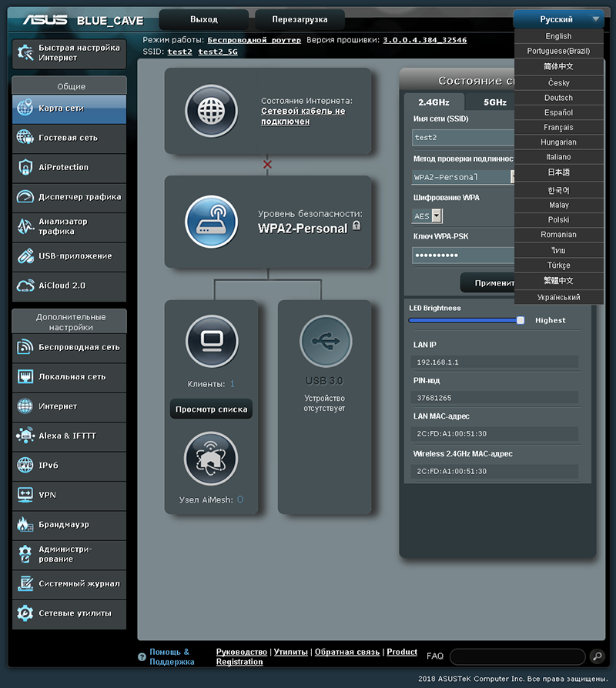Image resolution: width=616 pixels, height=688 pixels.
Task: Click the Clients computer icon
Action: click(212, 341)
